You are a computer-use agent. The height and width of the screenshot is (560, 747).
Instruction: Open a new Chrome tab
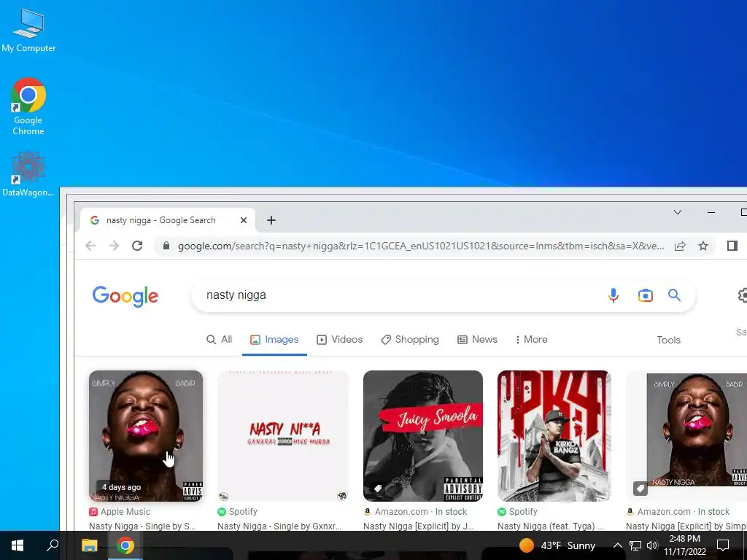[x=271, y=220]
